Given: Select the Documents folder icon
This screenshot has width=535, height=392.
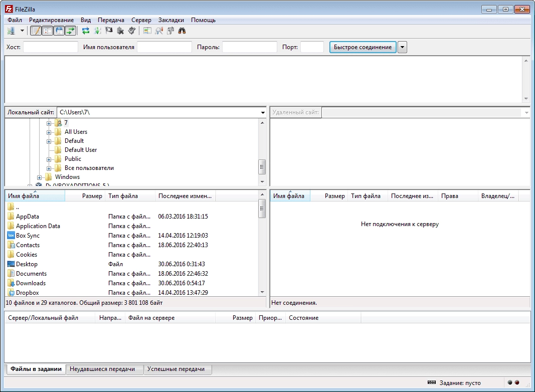Looking at the screenshot, I should [11, 274].
